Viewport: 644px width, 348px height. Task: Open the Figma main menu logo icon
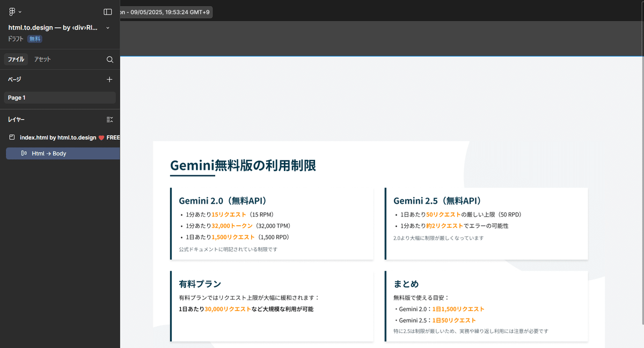pos(12,11)
